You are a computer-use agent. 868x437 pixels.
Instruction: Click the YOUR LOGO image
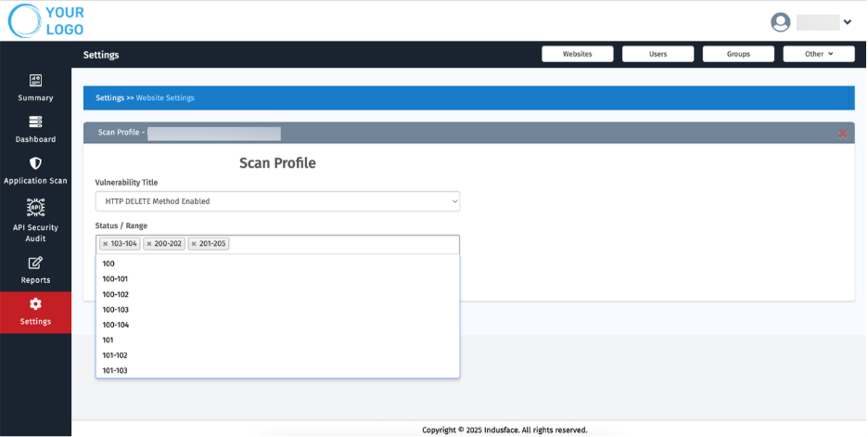(46, 20)
